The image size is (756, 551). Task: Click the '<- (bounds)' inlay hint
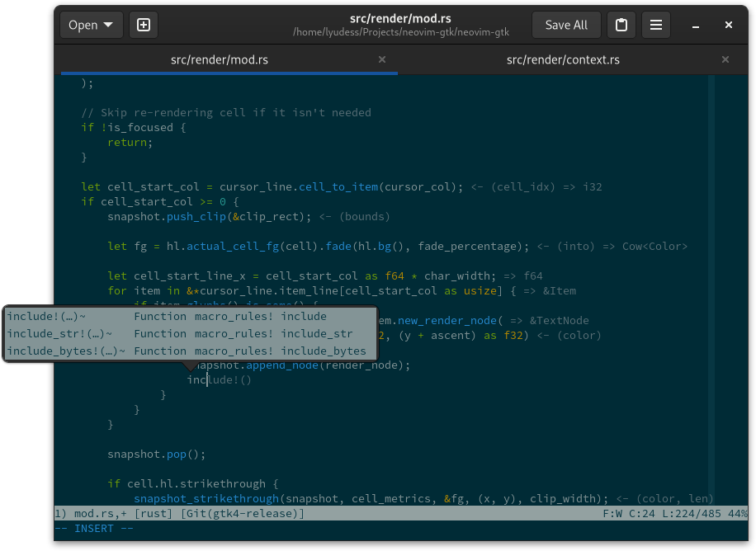pyautogui.click(x=354, y=216)
